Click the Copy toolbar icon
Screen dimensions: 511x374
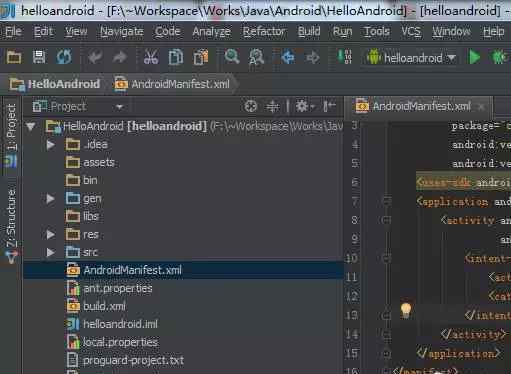[176, 57]
